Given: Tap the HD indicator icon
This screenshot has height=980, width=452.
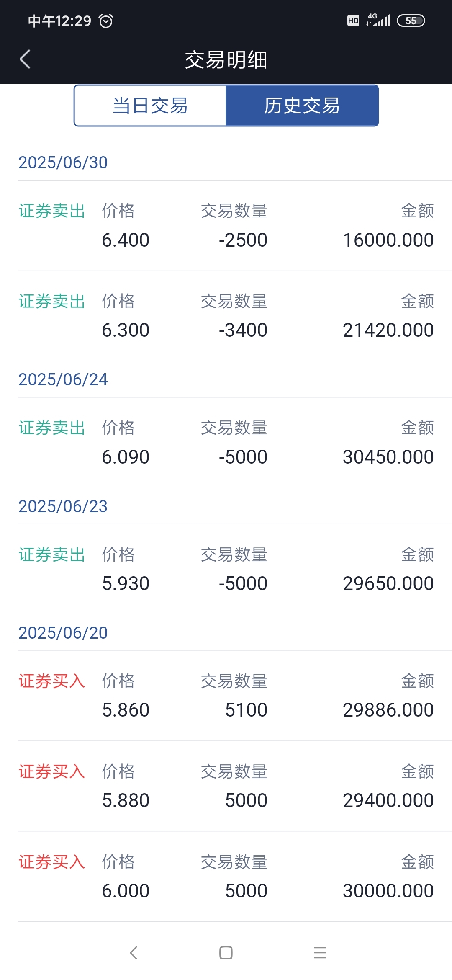Looking at the screenshot, I should point(353,21).
